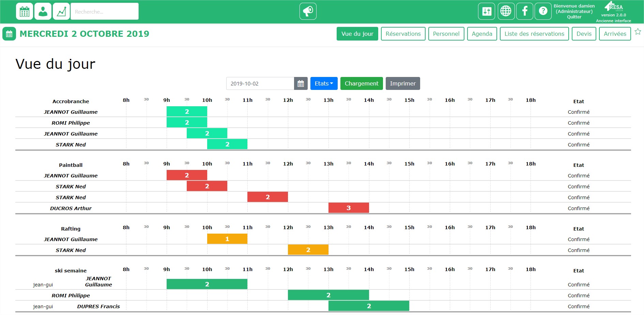
Task: Click the Imprimer button
Action: click(x=402, y=84)
